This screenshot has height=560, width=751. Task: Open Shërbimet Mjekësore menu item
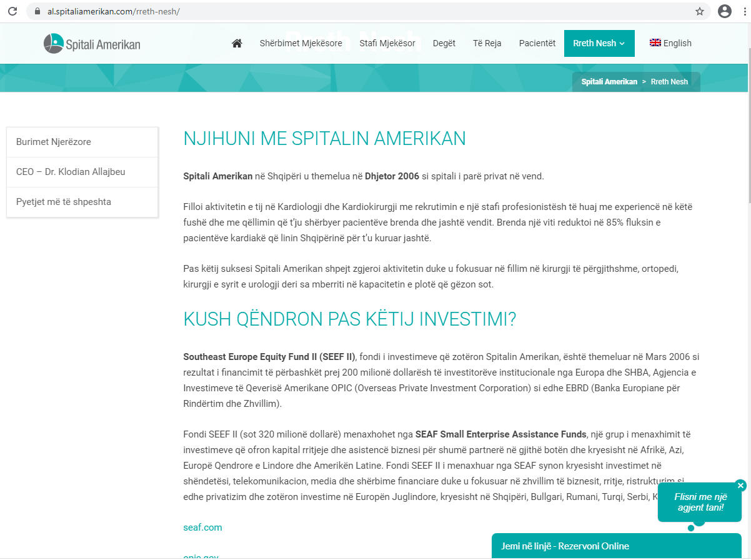pos(301,43)
